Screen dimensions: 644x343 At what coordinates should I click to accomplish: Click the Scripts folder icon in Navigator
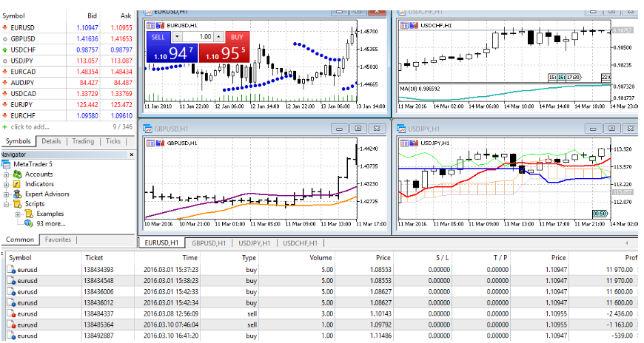pyautogui.click(x=17, y=204)
